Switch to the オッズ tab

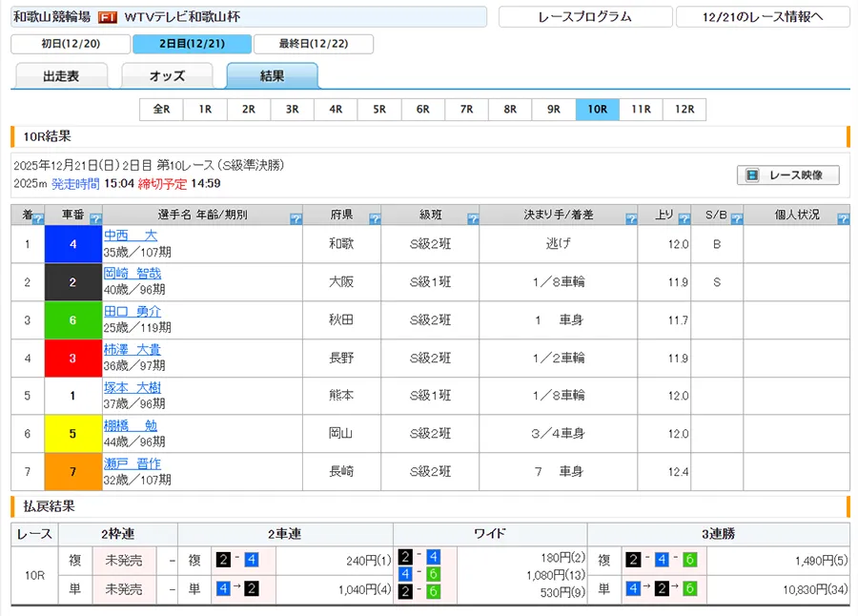pos(167,76)
